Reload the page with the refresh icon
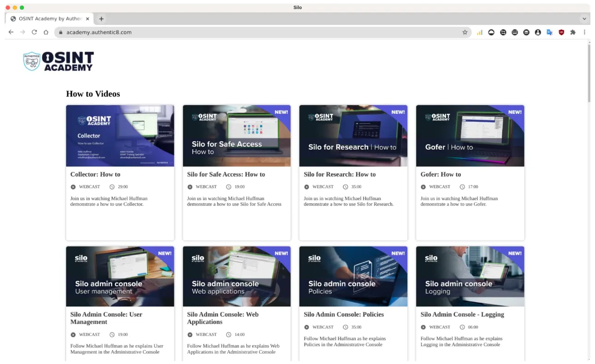Image resolution: width=595 pixels, height=364 pixels. [34, 32]
